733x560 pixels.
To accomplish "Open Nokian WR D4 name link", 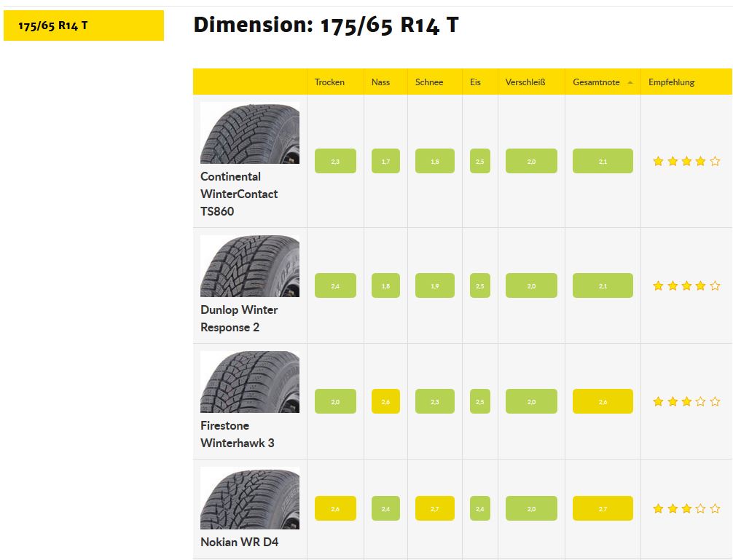I will (239, 542).
